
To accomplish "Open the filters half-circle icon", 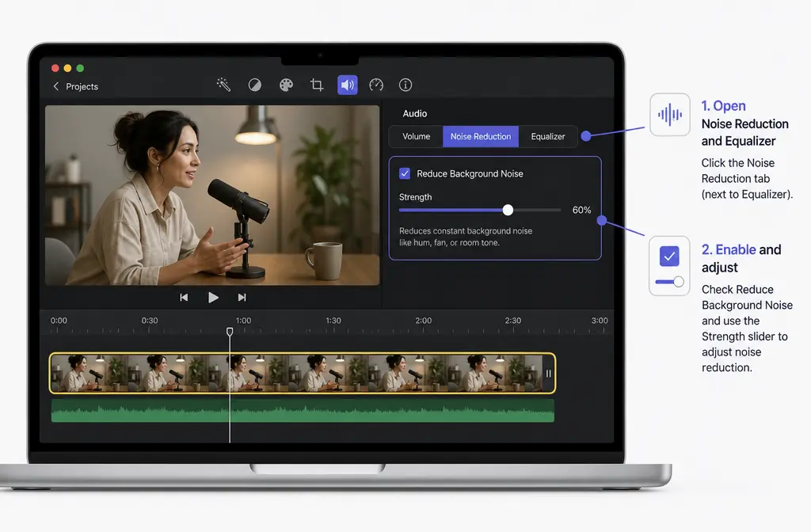I will click(x=254, y=85).
